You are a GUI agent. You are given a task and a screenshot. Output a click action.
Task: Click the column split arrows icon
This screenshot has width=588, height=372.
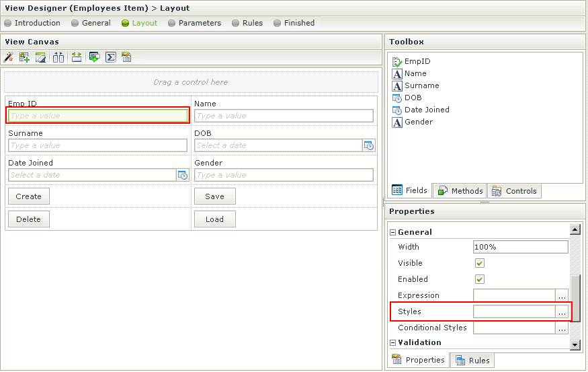[58, 57]
